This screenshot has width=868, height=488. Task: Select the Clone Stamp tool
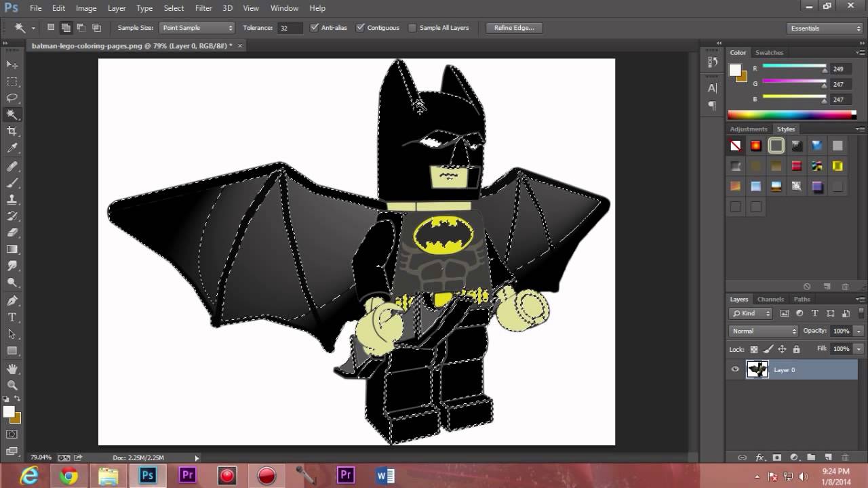[12, 199]
